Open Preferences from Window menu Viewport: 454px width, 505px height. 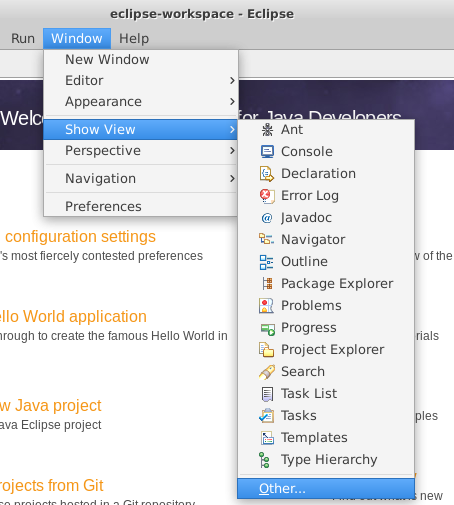tap(141, 206)
